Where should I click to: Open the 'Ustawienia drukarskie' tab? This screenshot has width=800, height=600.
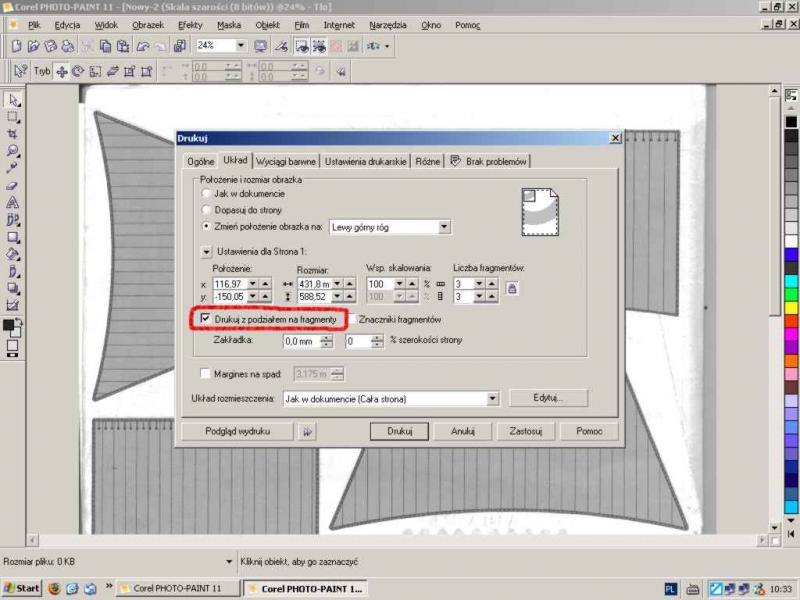pos(365,161)
